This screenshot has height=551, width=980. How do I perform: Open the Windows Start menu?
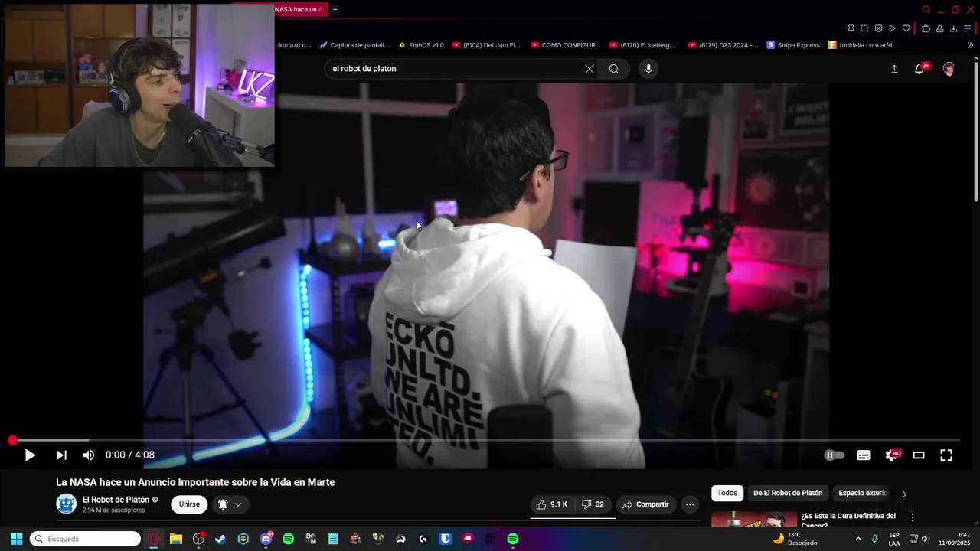[16, 539]
